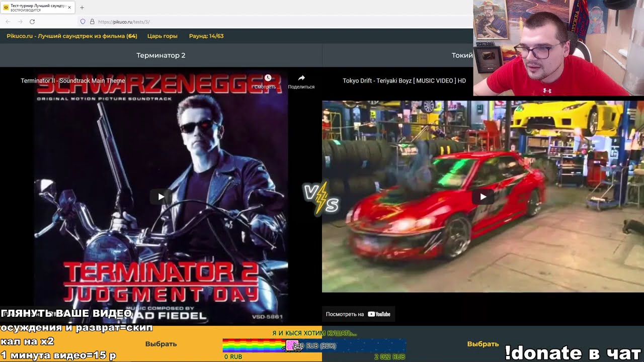Click the share arrow icon (Поделиться)

tap(301, 78)
